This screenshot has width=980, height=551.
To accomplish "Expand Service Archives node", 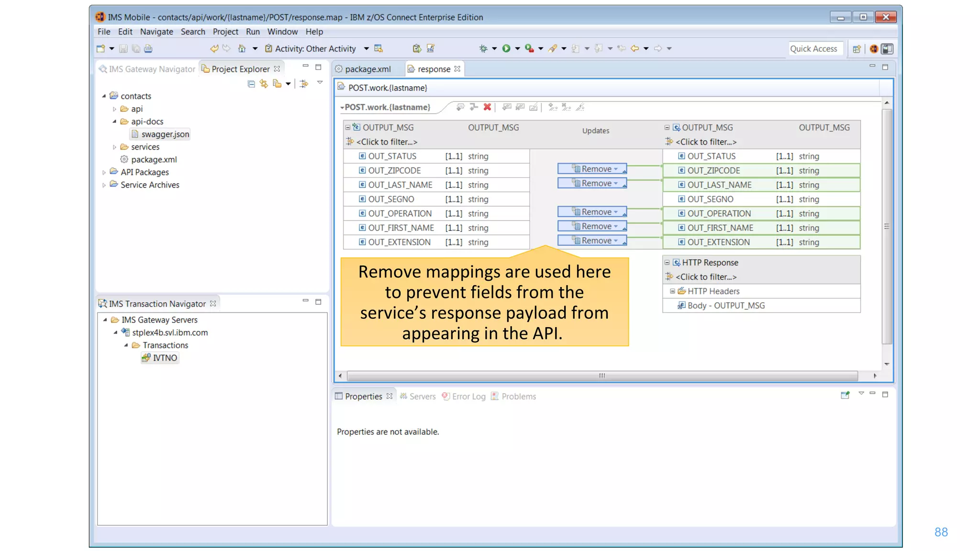I will click(x=104, y=185).
